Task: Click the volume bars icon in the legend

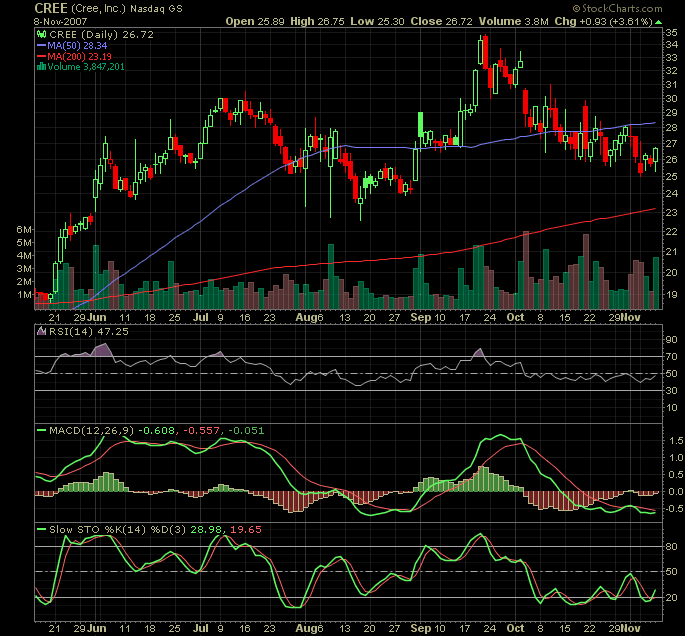Action: (42, 66)
